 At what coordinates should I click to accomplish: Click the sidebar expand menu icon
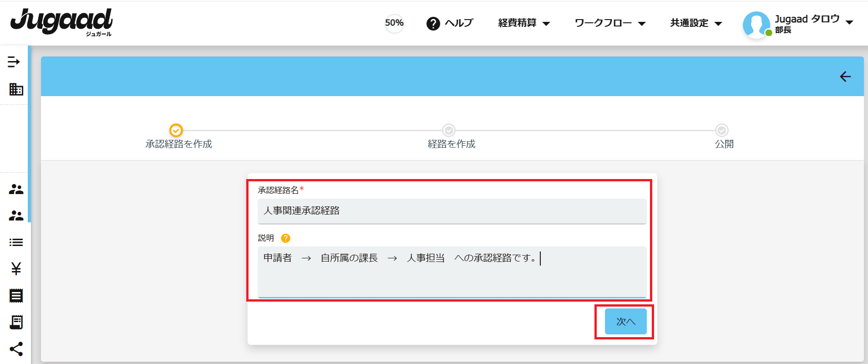point(14,62)
